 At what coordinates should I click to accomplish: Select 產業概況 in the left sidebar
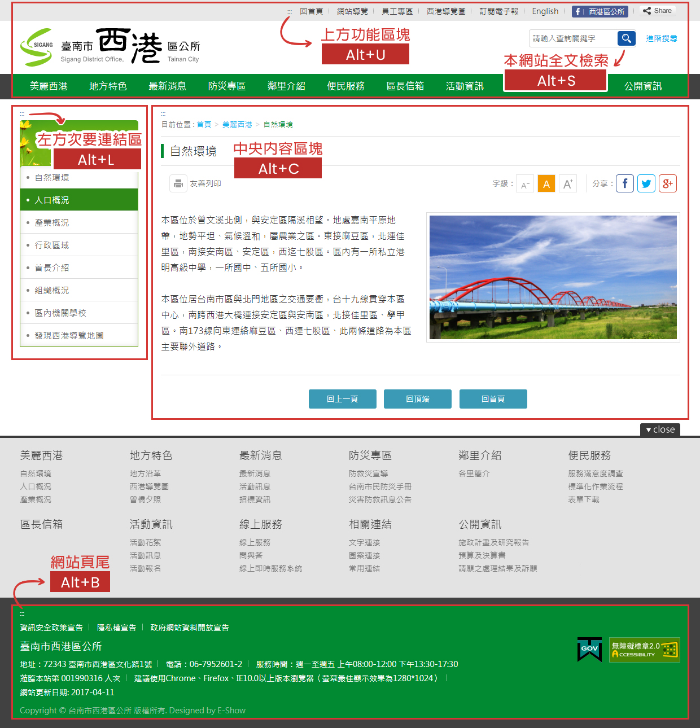79,222
